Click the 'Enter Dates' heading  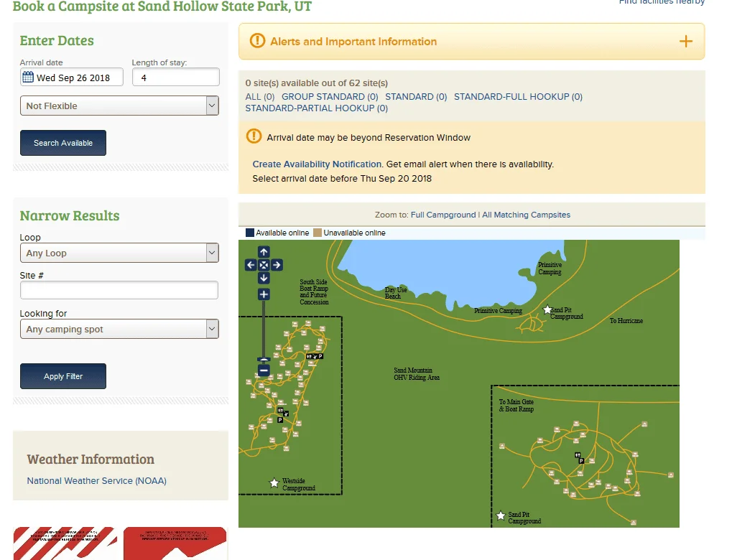point(57,41)
